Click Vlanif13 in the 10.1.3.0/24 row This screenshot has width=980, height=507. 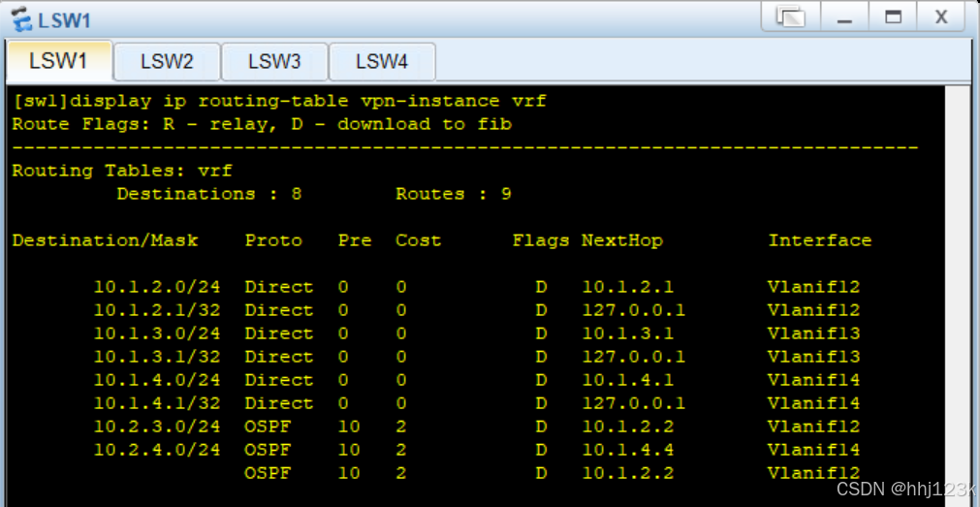[813, 333]
